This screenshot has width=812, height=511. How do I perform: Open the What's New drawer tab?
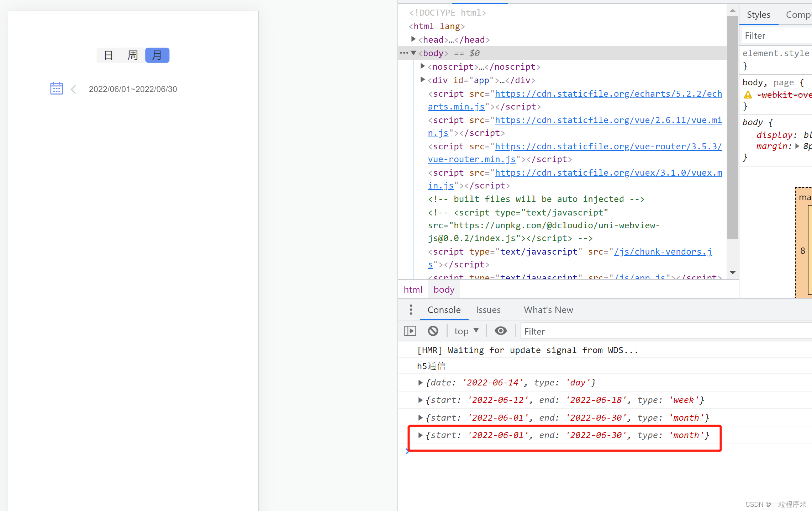point(548,310)
